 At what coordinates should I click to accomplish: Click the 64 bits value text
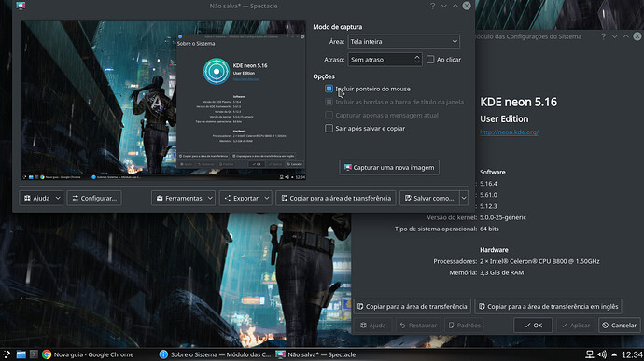pyautogui.click(x=489, y=229)
